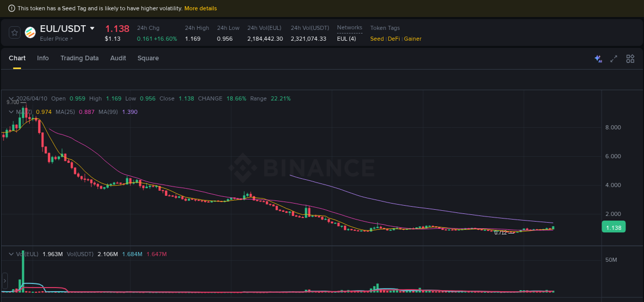Collapse the OHLC data row chevron
The image size is (644, 302).
[x=11, y=98]
